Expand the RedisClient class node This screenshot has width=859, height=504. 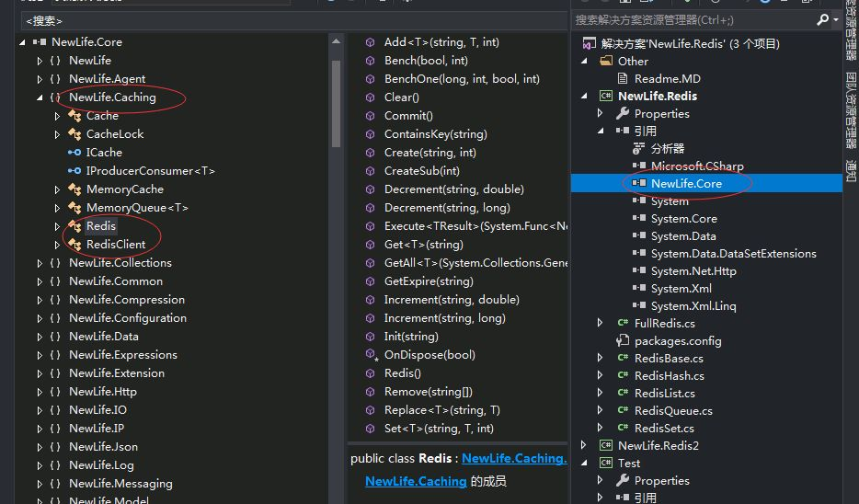(x=57, y=245)
